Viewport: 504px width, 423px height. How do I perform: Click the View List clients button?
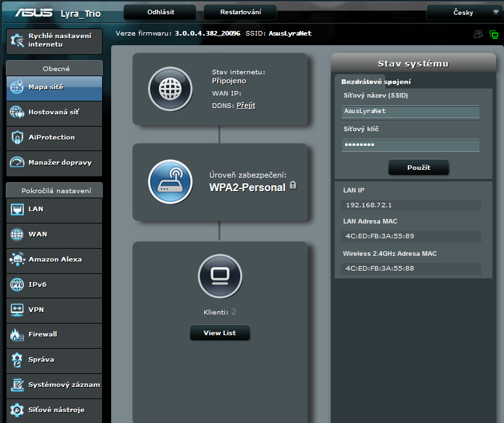[x=220, y=333]
